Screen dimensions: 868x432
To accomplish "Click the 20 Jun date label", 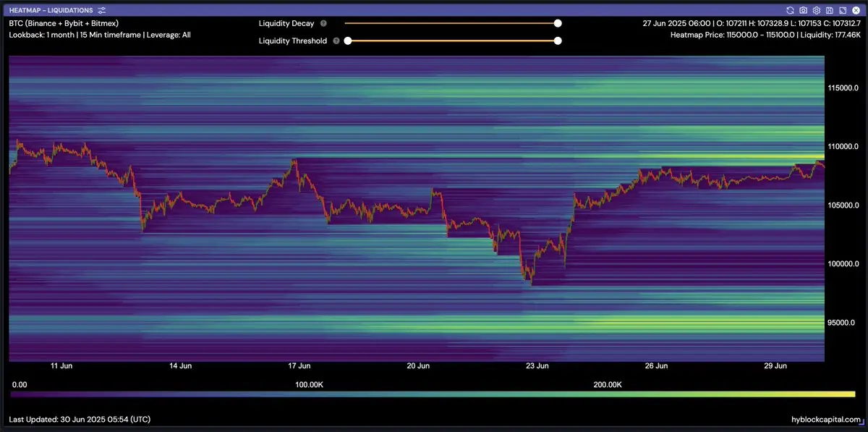I will coord(418,366).
